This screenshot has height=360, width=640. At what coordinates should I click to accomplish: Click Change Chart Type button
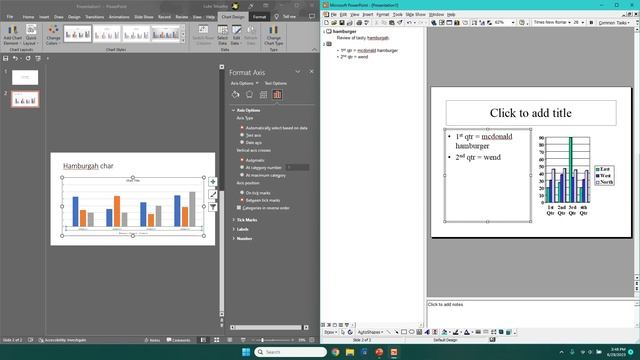point(273,35)
